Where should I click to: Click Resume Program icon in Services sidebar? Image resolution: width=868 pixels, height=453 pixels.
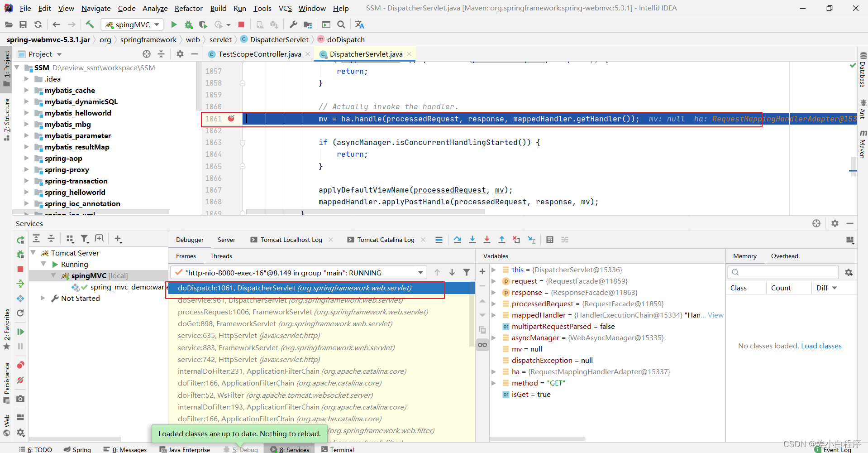20,332
